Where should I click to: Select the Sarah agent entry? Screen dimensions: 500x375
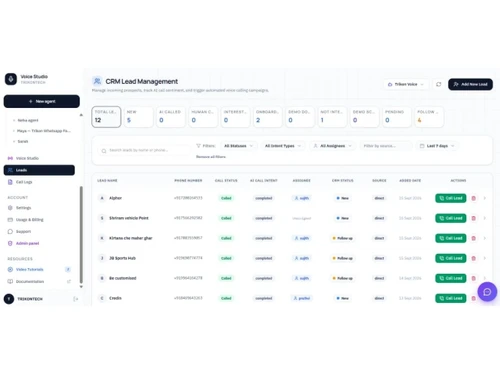click(23, 141)
